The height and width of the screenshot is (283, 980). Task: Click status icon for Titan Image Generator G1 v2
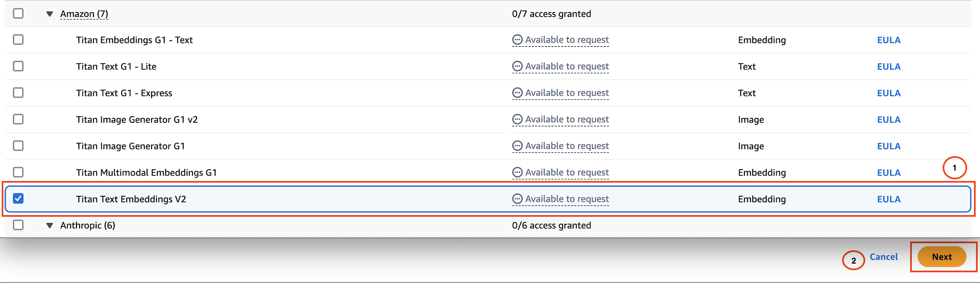click(x=517, y=119)
